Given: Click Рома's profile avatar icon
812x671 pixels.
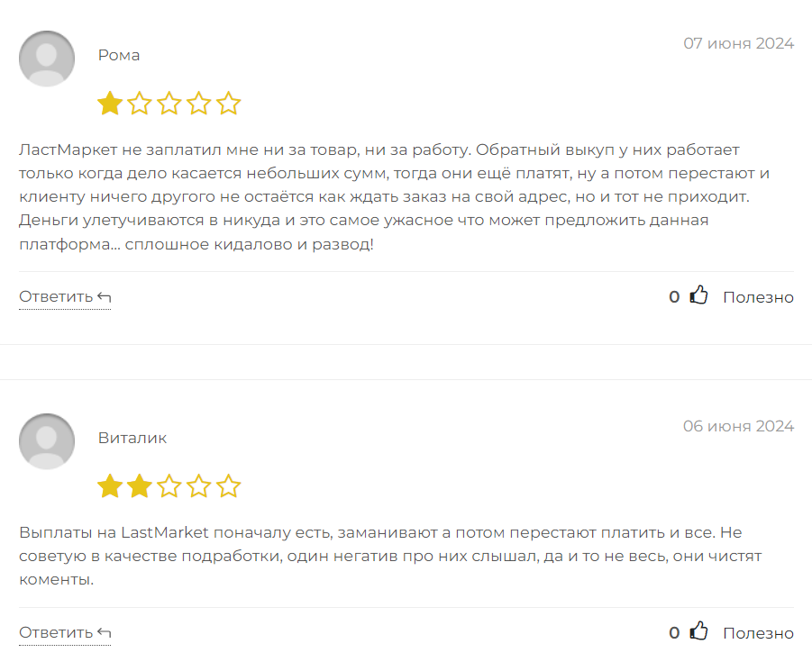Looking at the screenshot, I should click(47, 59).
